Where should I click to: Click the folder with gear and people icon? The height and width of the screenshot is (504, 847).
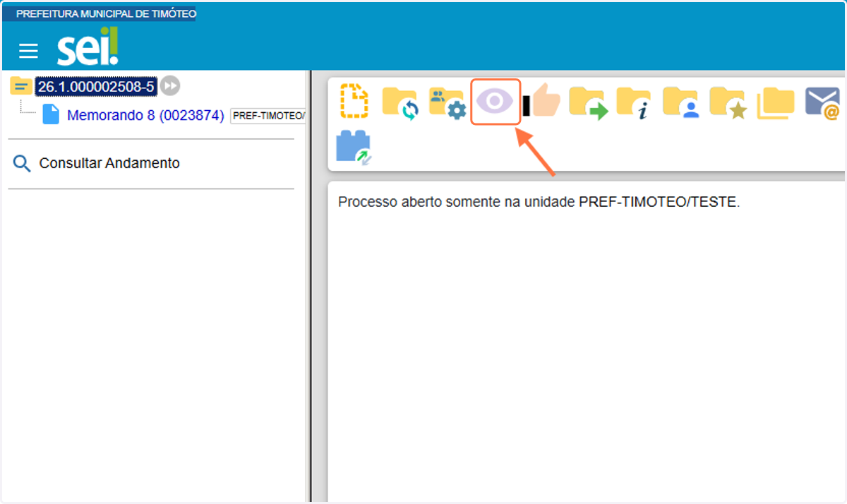pyautogui.click(x=447, y=102)
